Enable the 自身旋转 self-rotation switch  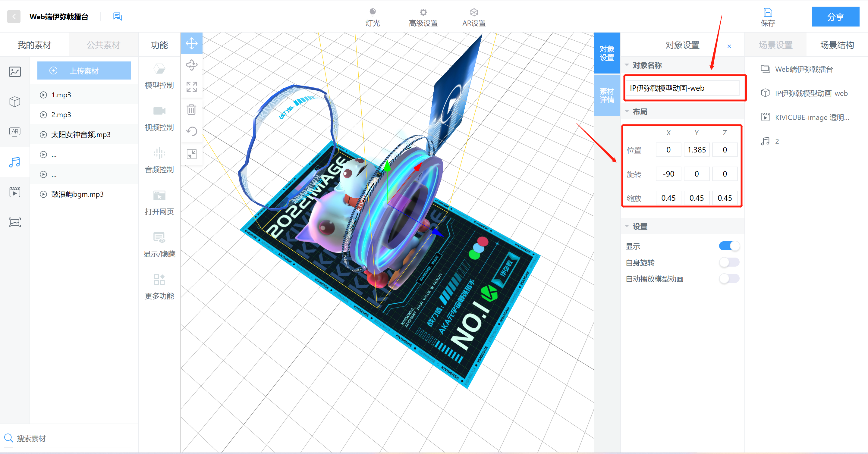pos(729,262)
